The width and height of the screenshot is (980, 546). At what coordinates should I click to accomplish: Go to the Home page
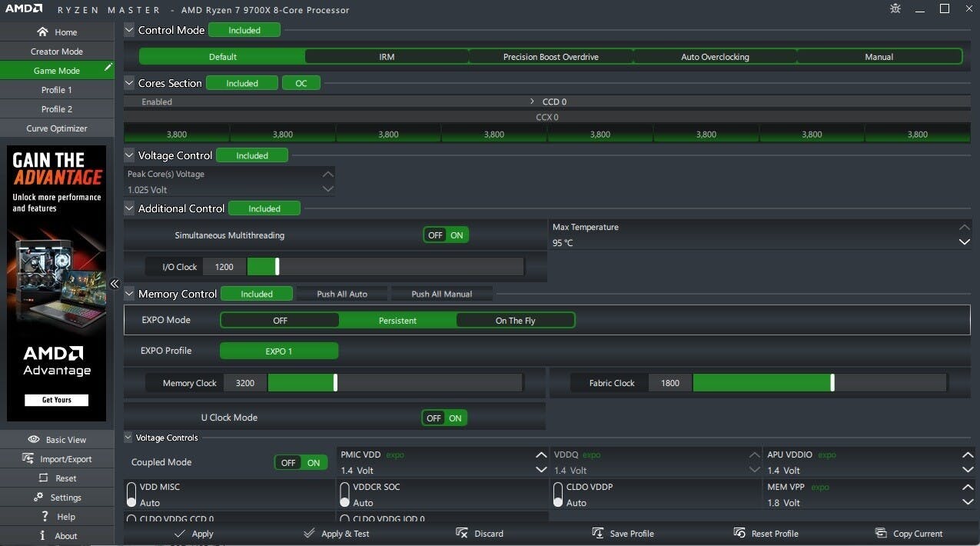tap(57, 32)
